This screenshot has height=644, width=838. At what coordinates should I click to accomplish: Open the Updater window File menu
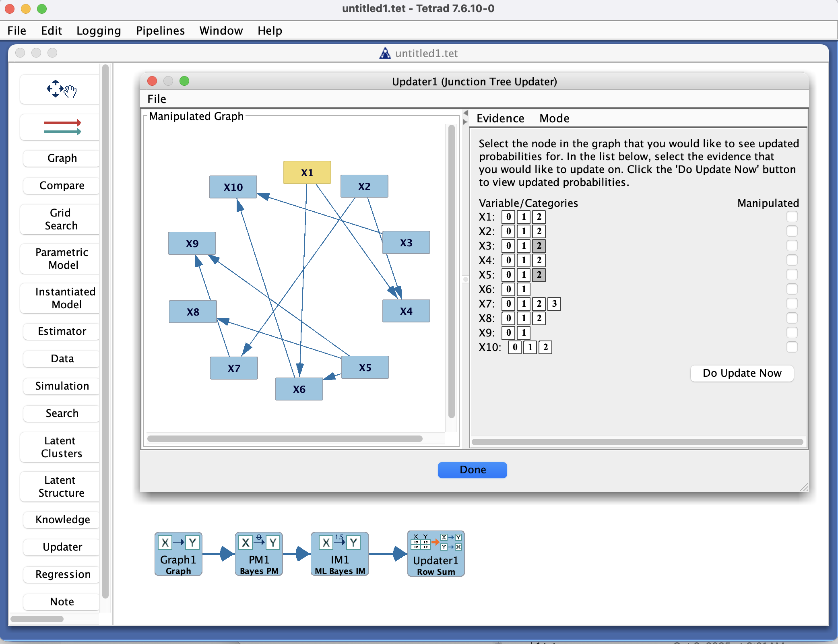point(157,99)
